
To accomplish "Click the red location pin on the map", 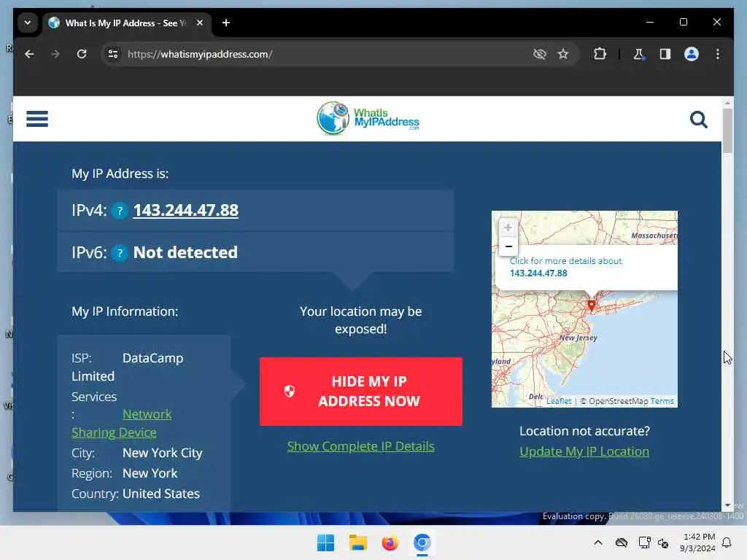I will pos(591,306).
